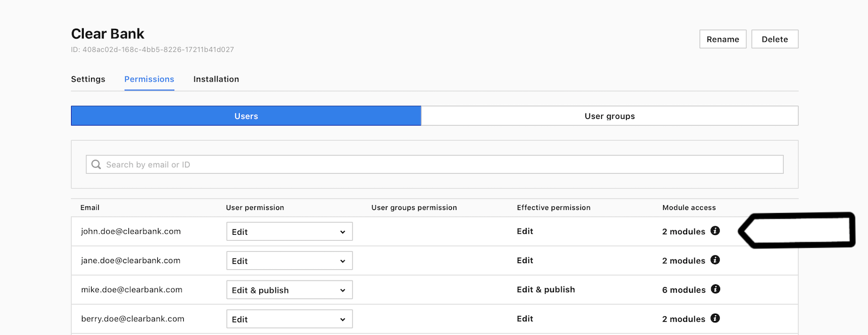Switch to User groups view
Viewport: 868px width, 335px height.
coord(609,116)
